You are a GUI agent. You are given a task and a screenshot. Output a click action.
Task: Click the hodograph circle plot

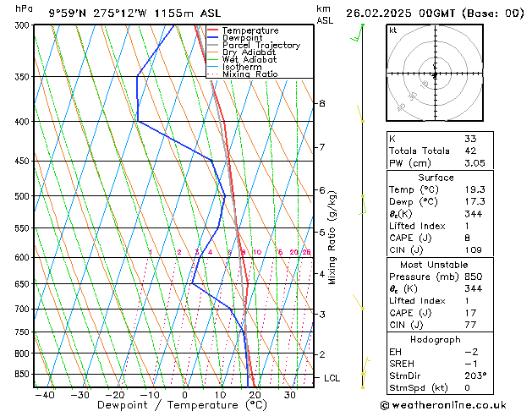point(435,74)
